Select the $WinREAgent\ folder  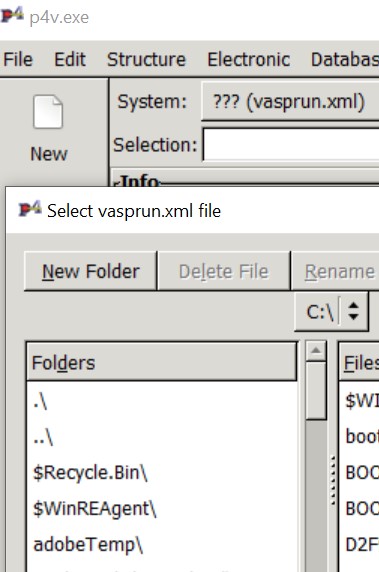[x=162, y=508]
